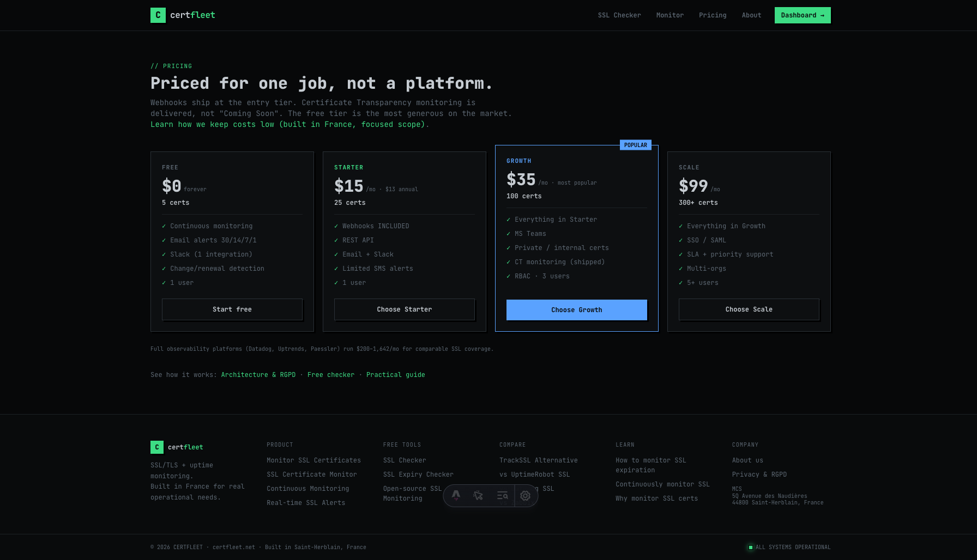Viewport: 977px width, 560px height.
Task: Activate the Inspect cursor tool in dev toolbar
Action: click(x=478, y=496)
